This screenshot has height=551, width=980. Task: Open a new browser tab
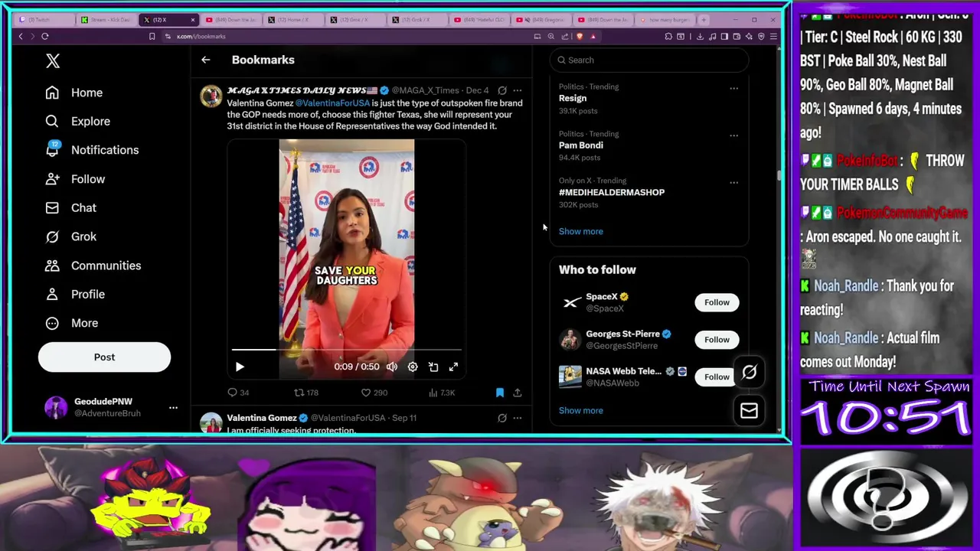pyautogui.click(x=704, y=20)
